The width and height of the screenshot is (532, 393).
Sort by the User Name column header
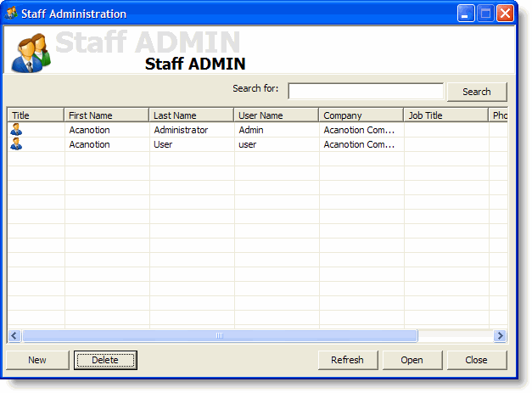coord(276,115)
